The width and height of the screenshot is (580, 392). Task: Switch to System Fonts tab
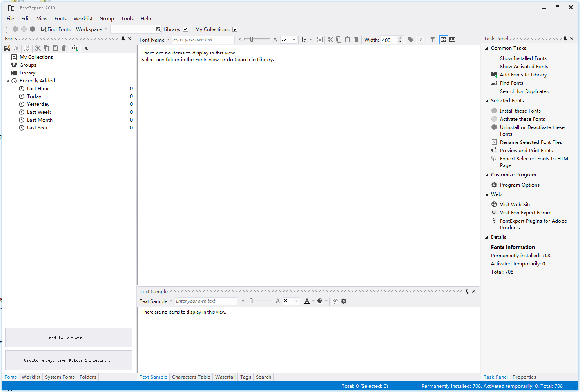pos(60,377)
